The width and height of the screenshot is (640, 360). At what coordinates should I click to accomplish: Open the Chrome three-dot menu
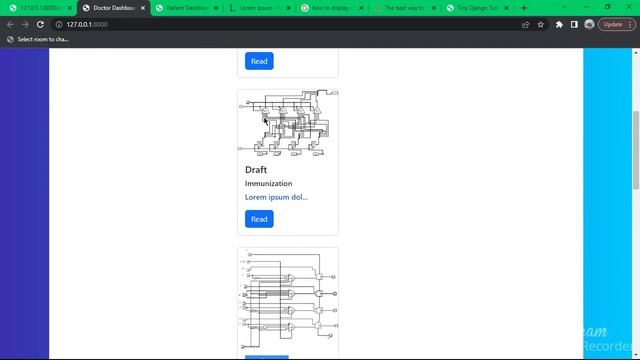point(630,24)
